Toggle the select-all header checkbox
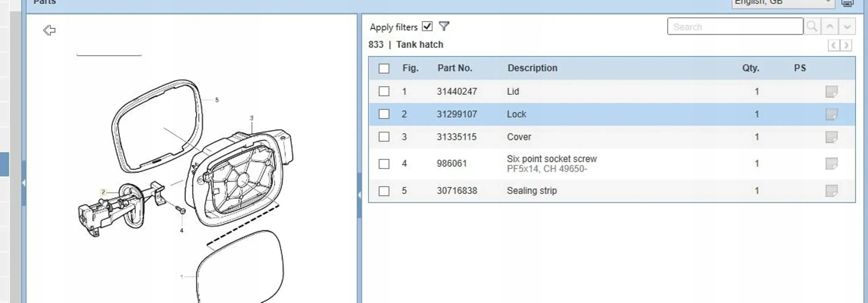Screen dimensions: 868x303 tap(384, 68)
